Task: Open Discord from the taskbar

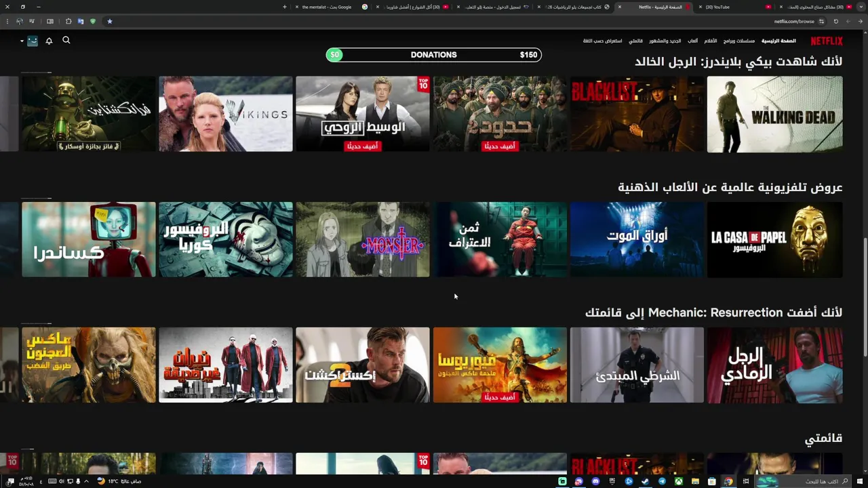Action: coord(595,481)
